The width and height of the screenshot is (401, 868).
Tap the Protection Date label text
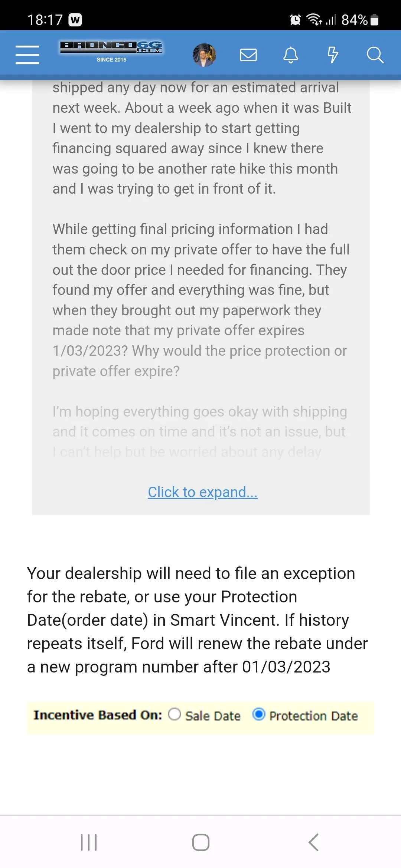tap(313, 716)
